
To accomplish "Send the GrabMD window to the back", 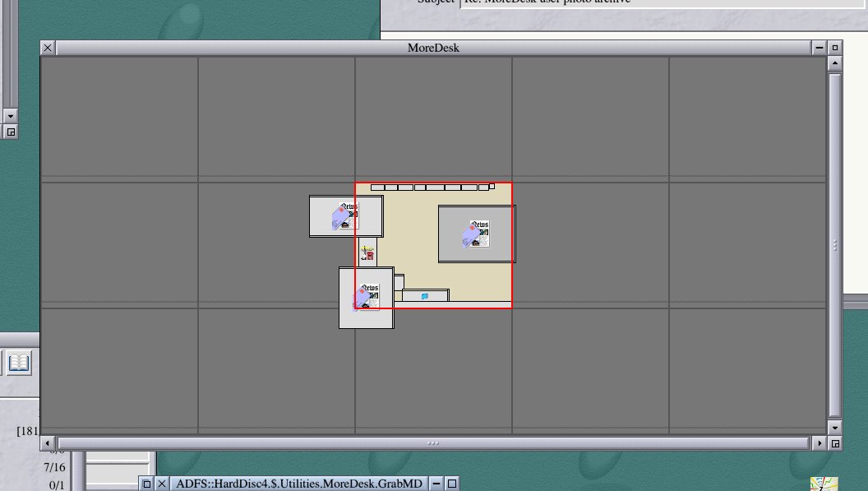I will coord(147,484).
